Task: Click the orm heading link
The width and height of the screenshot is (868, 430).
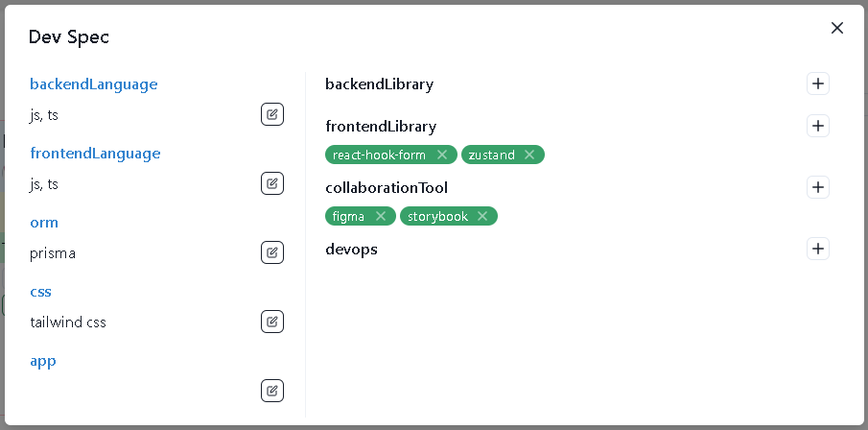Action: (44, 223)
